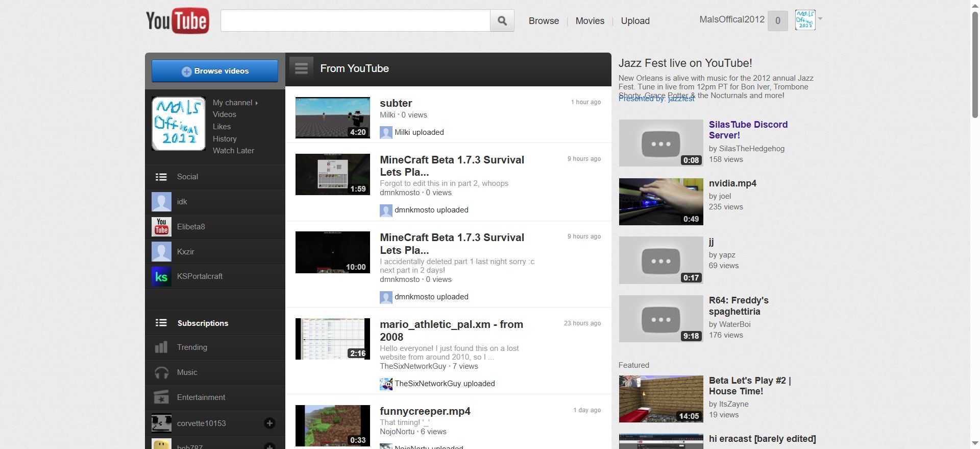Click the Subscriptions list icon

161,323
